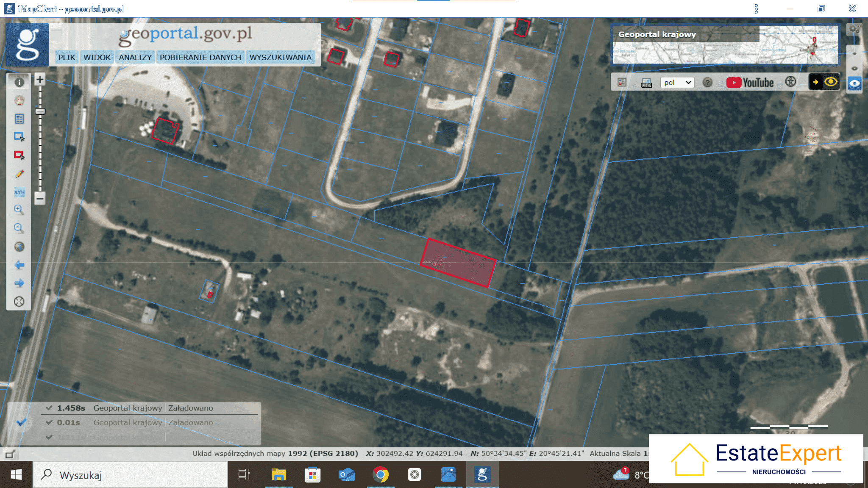The height and width of the screenshot is (488, 868).
Task: Click the kebab options icon in title bar
Action: tap(757, 9)
